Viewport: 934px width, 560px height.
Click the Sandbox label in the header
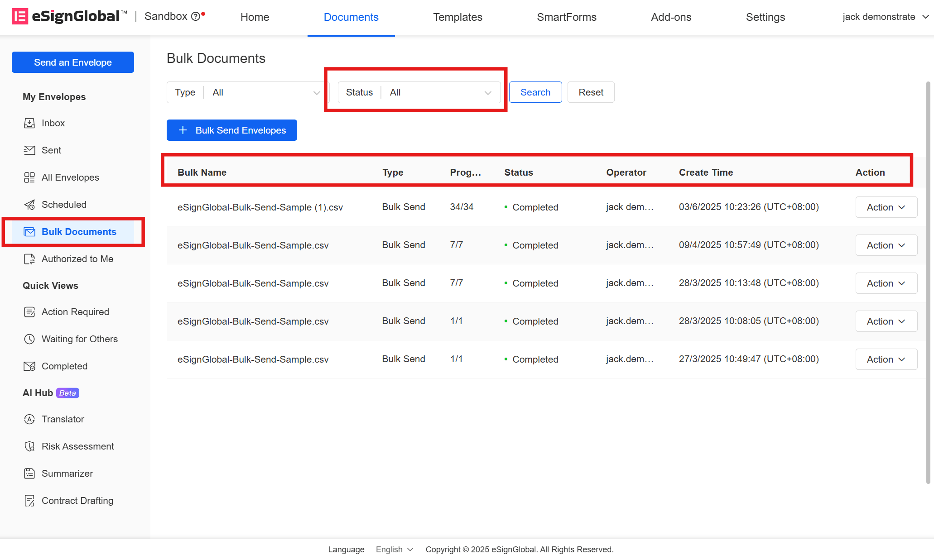(166, 16)
